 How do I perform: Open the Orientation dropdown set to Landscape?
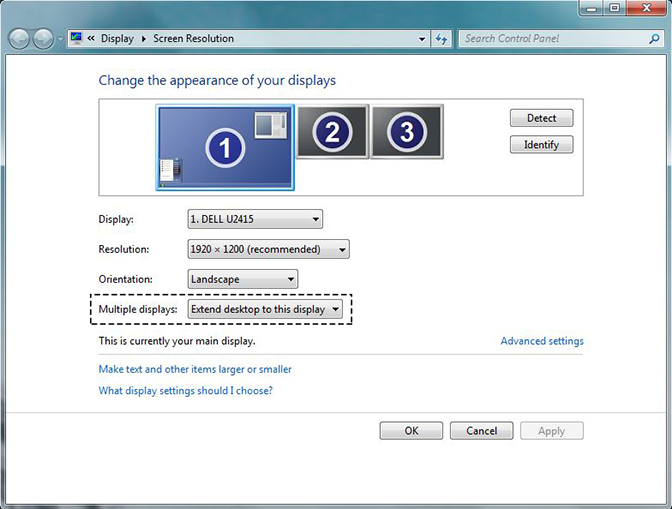pos(243,279)
